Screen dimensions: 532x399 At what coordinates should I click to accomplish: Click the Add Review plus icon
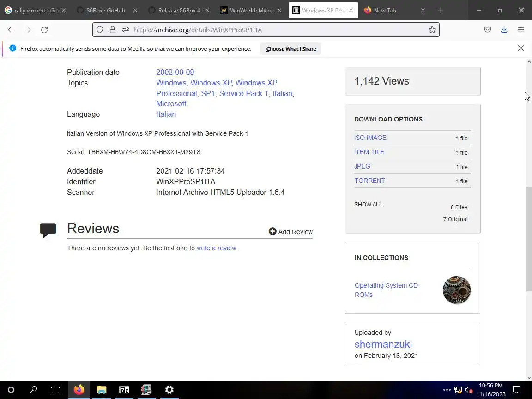point(272,231)
